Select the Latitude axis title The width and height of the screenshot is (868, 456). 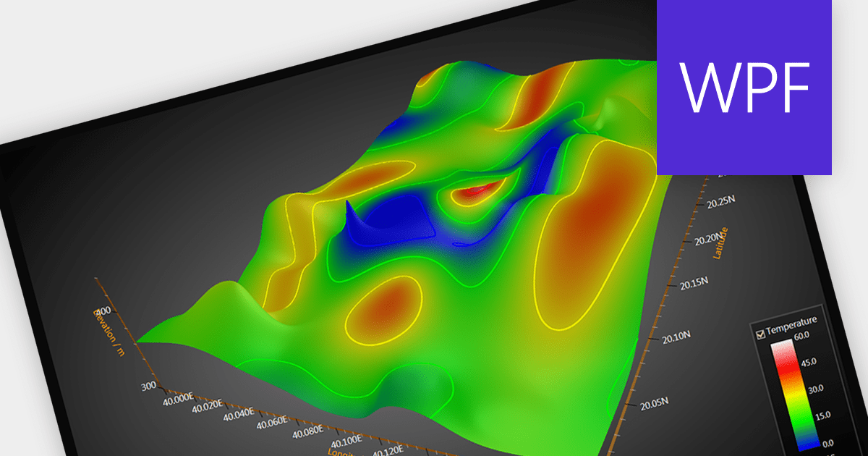721,243
